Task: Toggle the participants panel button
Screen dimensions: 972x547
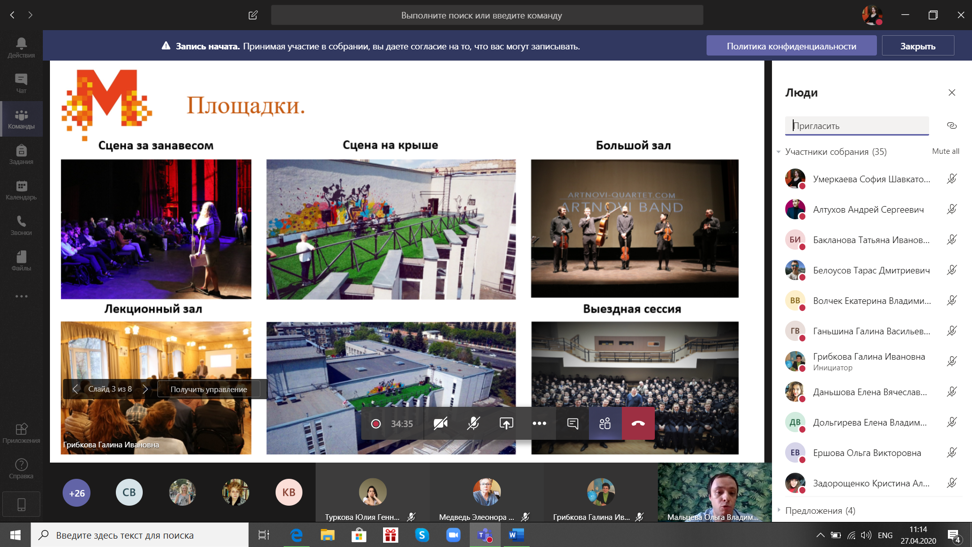Action: 605,424
